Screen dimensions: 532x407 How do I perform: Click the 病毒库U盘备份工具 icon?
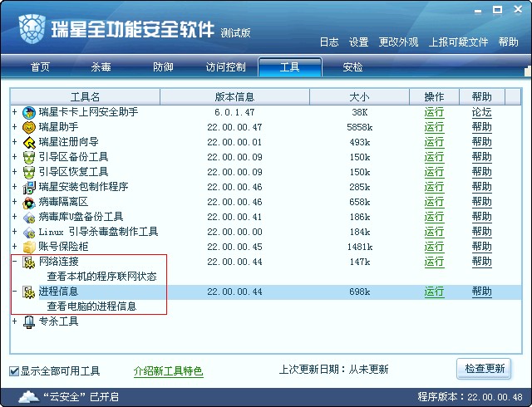[x=29, y=217]
